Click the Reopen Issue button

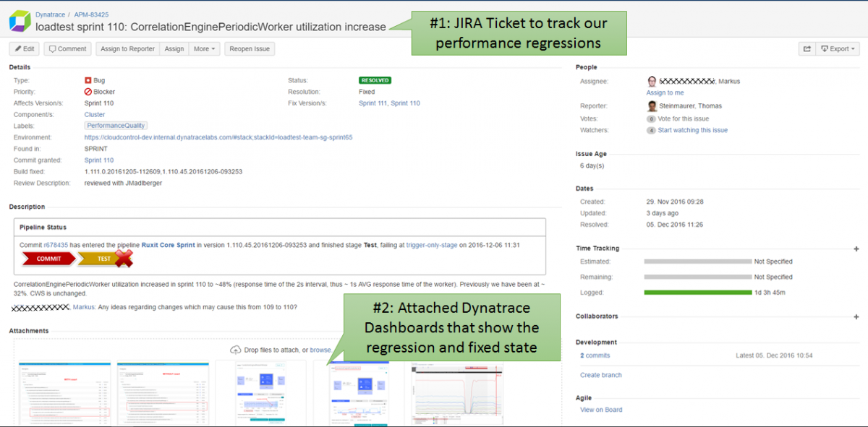(250, 49)
